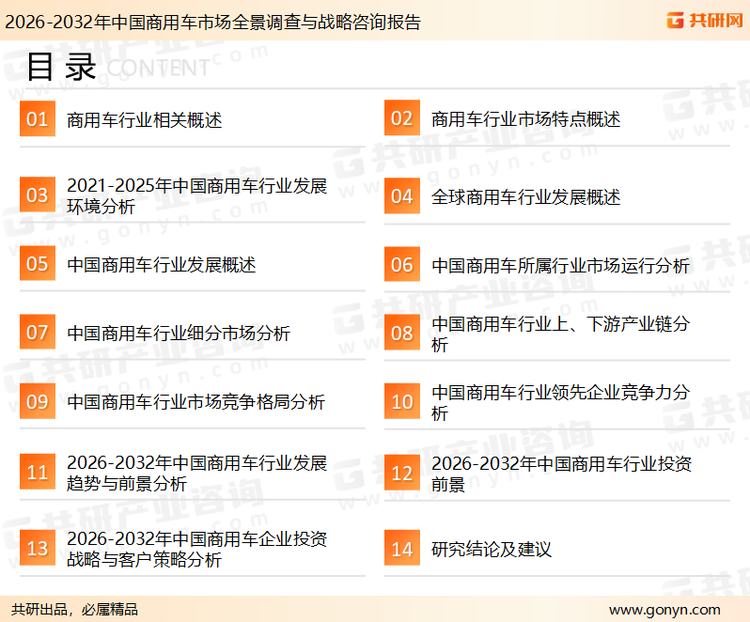Click the report title 2026-2032年中国商用车市场全景调查与战略咨询报告
750x622 pixels.
click(212, 22)
